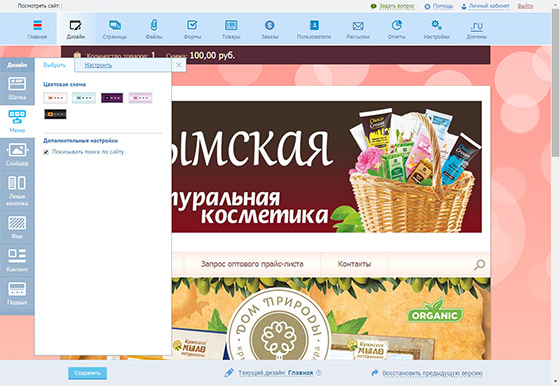Click the search magnifier in site menu
The width and height of the screenshot is (560, 386).
[479, 265]
